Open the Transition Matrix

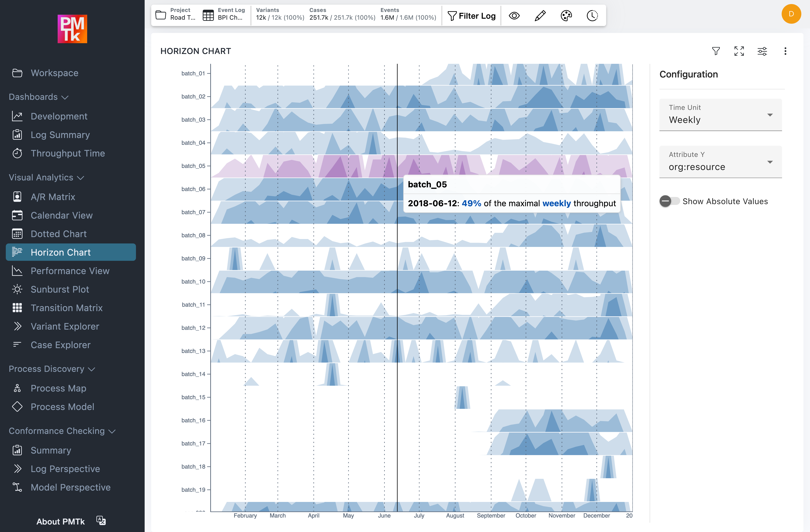(66, 307)
